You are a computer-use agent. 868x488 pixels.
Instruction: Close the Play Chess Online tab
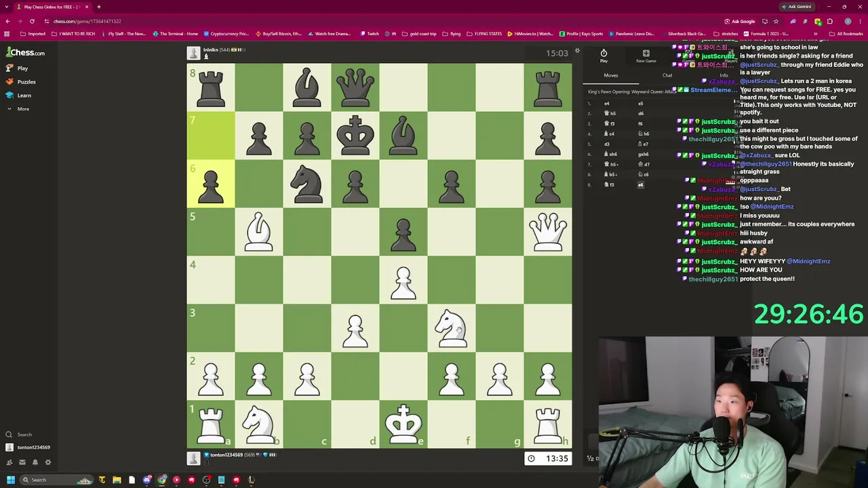click(x=87, y=7)
